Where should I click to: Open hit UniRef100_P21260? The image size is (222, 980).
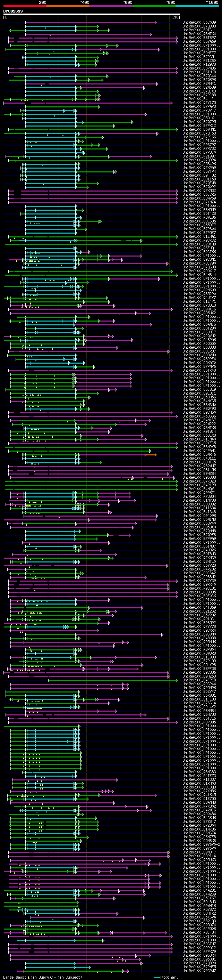[x=199, y=60]
